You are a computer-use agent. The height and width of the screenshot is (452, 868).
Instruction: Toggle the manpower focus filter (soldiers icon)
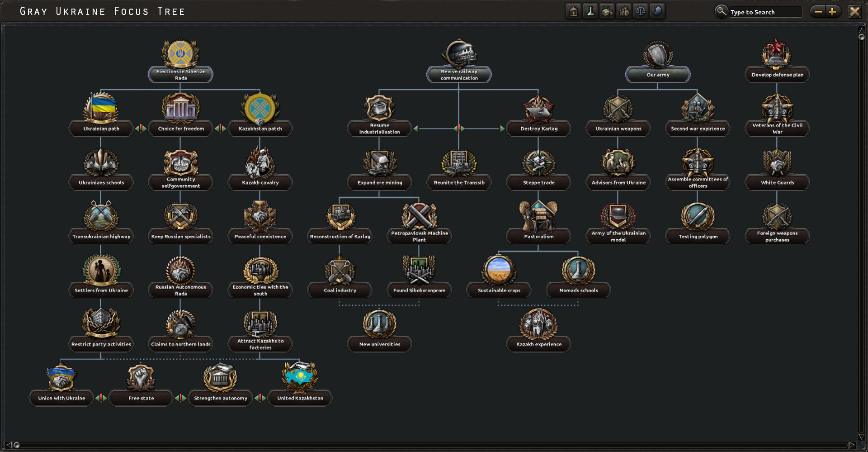[624, 11]
